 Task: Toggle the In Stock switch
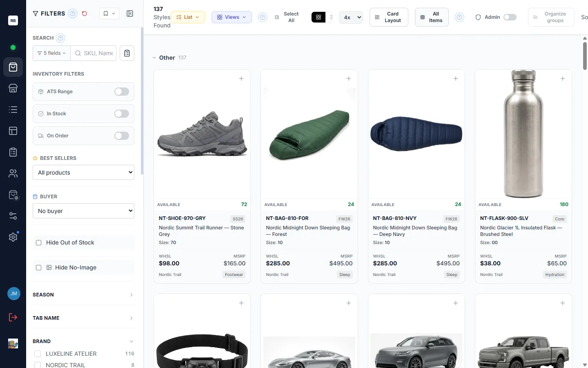(x=122, y=114)
